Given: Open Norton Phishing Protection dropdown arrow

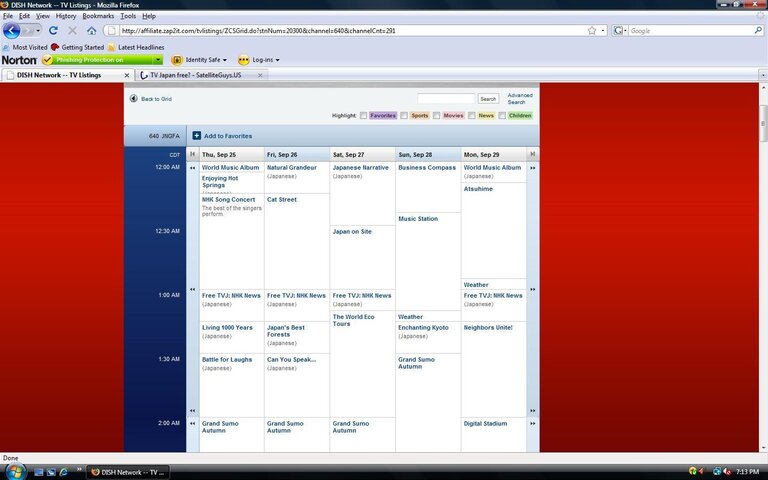Looking at the screenshot, I should (x=158, y=60).
